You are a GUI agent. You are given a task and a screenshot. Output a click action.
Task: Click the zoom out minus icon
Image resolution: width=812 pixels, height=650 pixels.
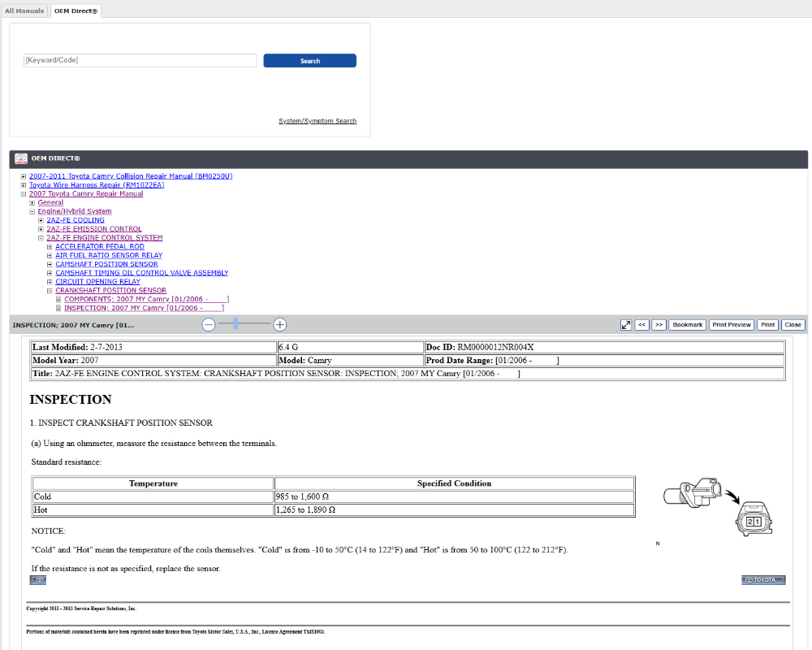coord(208,325)
